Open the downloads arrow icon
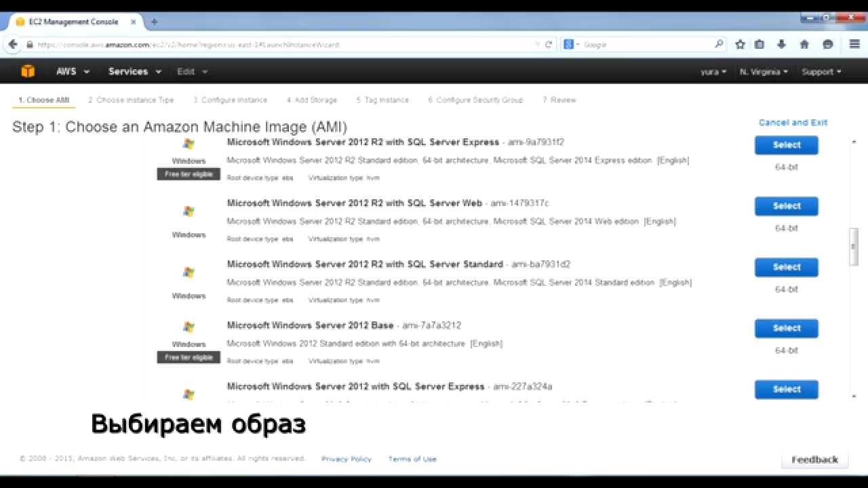The width and height of the screenshot is (868, 488). coord(781,44)
